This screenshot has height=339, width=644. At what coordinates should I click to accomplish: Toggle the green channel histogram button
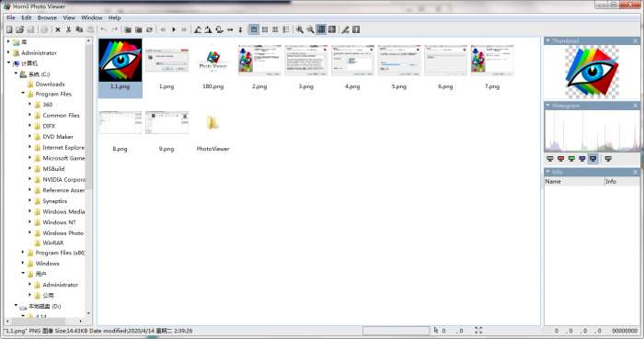coord(571,159)
